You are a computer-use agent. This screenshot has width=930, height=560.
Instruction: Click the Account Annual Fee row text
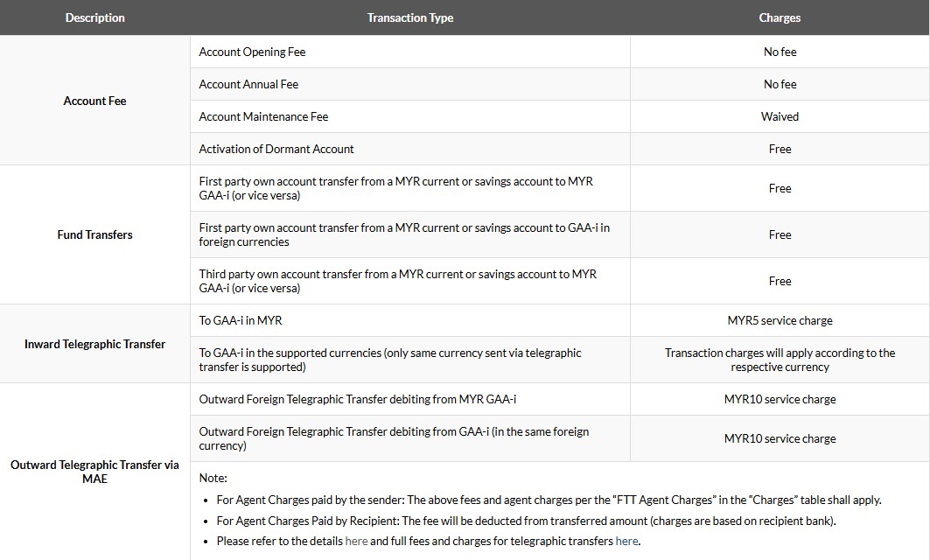pyautogui.click(x=248, y=84)
